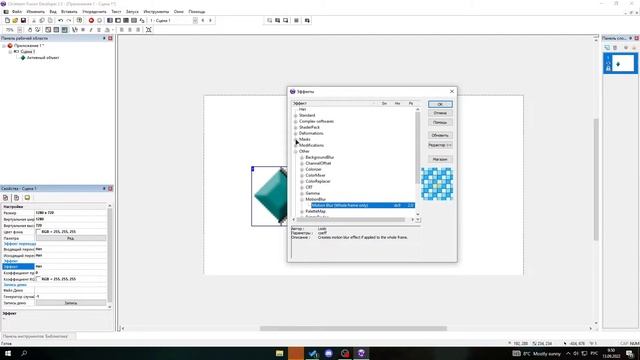Image resolution: width=640 pixels, height=360 pixels.
Task: Collapse the MotionBlur node
Action: pos(302,200)
